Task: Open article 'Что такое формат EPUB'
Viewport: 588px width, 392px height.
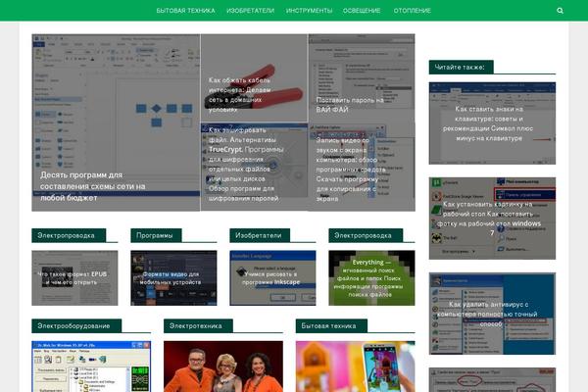Action: click(74, 278)
